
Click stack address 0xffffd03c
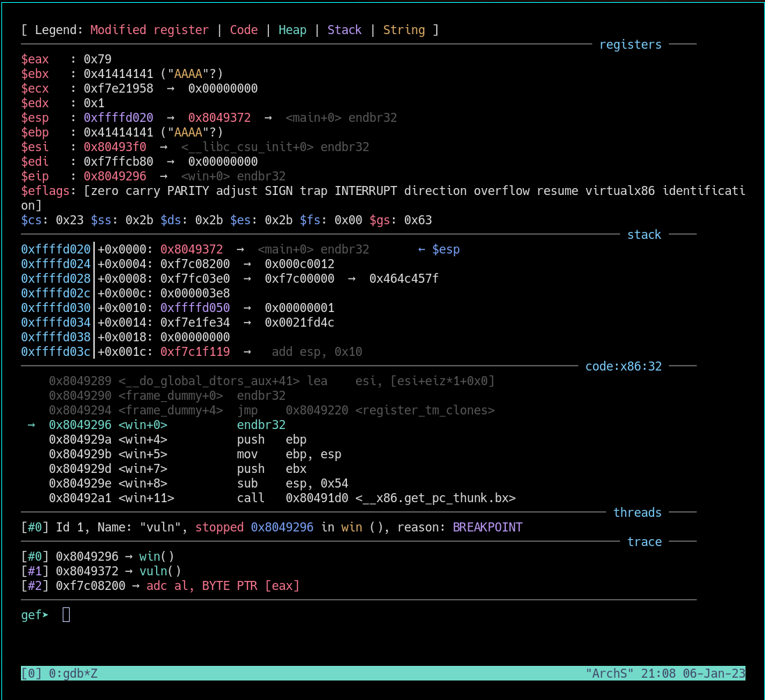pos(56,352)
